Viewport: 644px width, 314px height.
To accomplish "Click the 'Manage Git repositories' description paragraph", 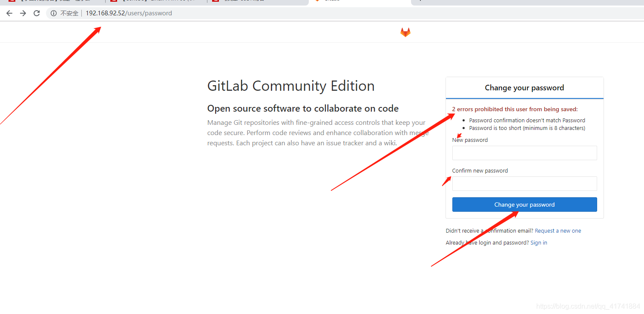I will coord(318,133).
